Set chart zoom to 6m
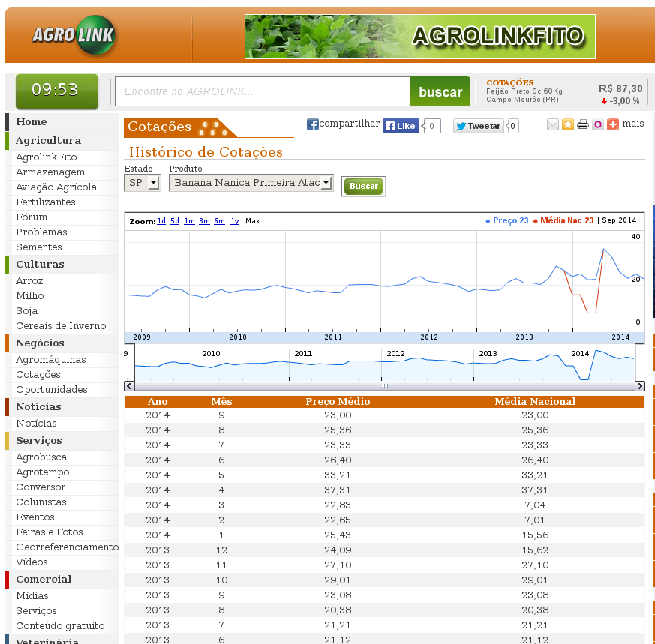 (219, 221)
